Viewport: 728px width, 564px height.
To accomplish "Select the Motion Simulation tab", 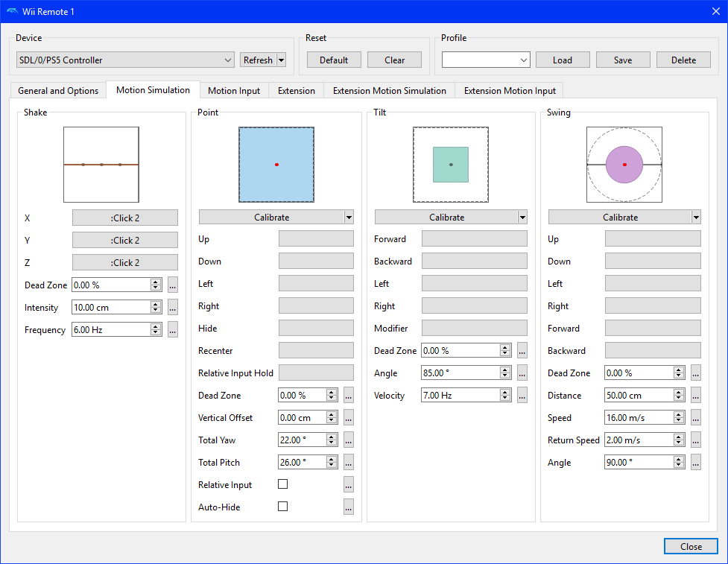I will tap(153, 90).
